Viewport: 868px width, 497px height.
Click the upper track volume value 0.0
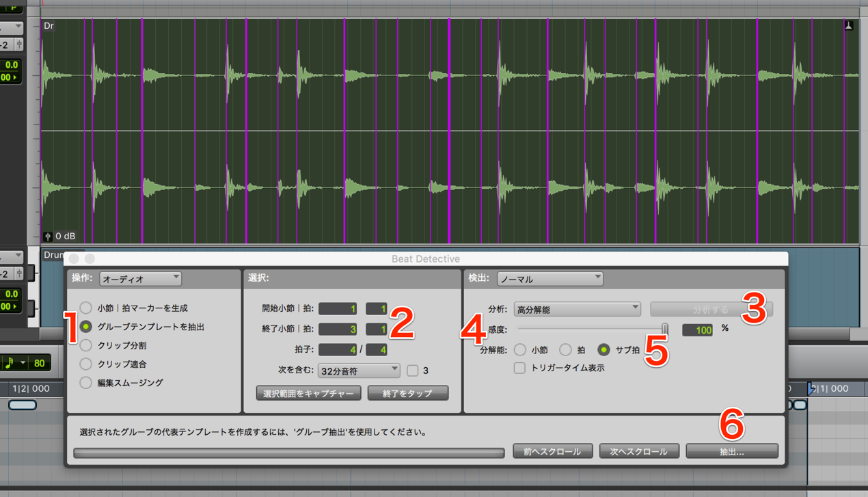click(x=12, y=65)
